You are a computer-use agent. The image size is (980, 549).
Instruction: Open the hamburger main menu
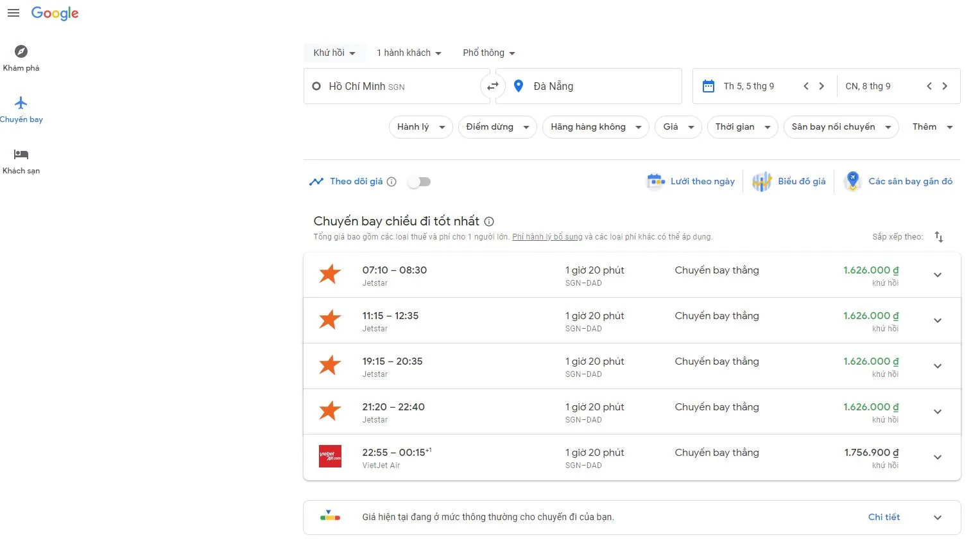[x=13, y=13]
